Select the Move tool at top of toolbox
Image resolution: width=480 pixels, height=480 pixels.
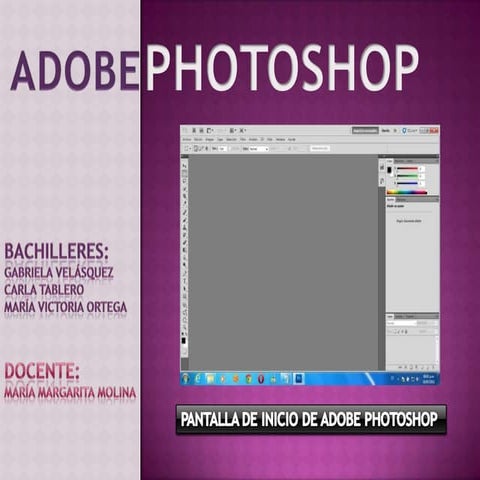point(184,166)
